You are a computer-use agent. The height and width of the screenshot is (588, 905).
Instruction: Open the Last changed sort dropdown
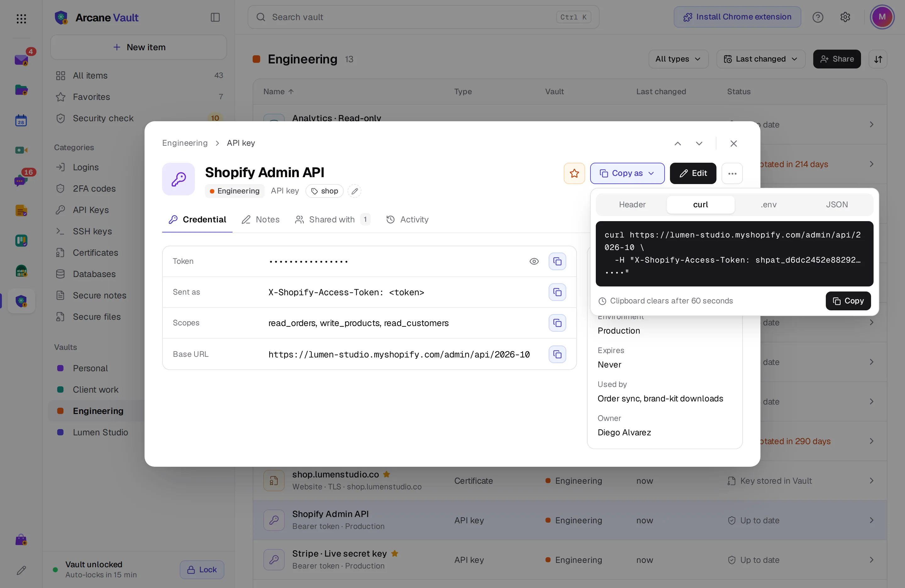[760, 59]
